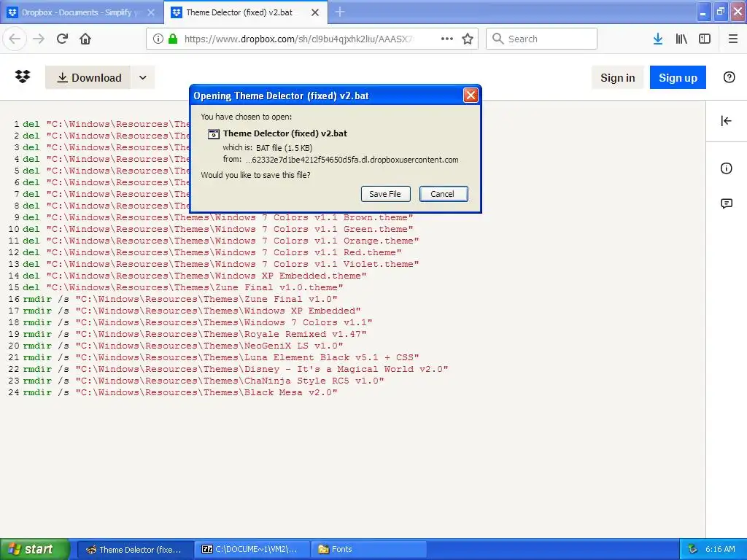Screen dimensions: 747x560
Task: Click the batch file icon in dialog
Action: coord(214,134)
